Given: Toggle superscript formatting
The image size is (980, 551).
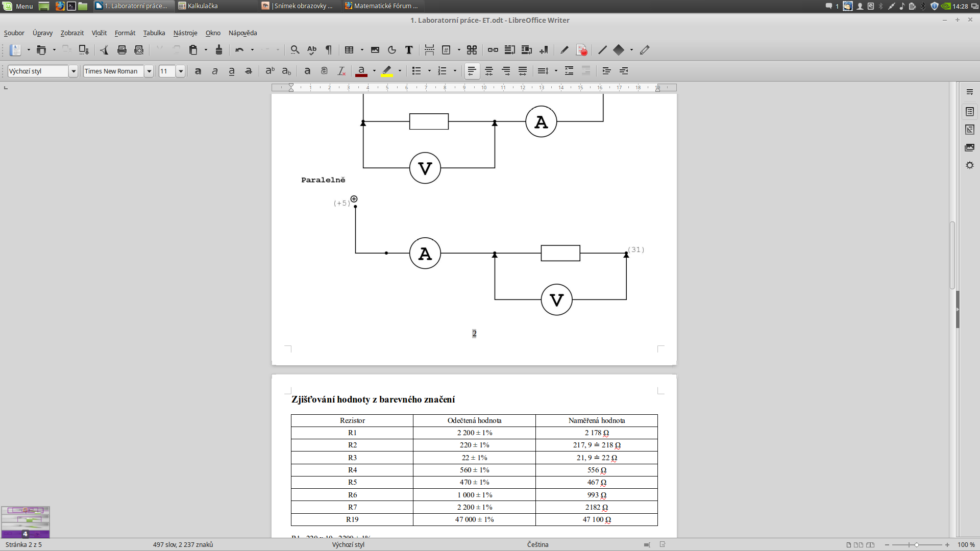Looking at the screenshot, I should 270,71.
